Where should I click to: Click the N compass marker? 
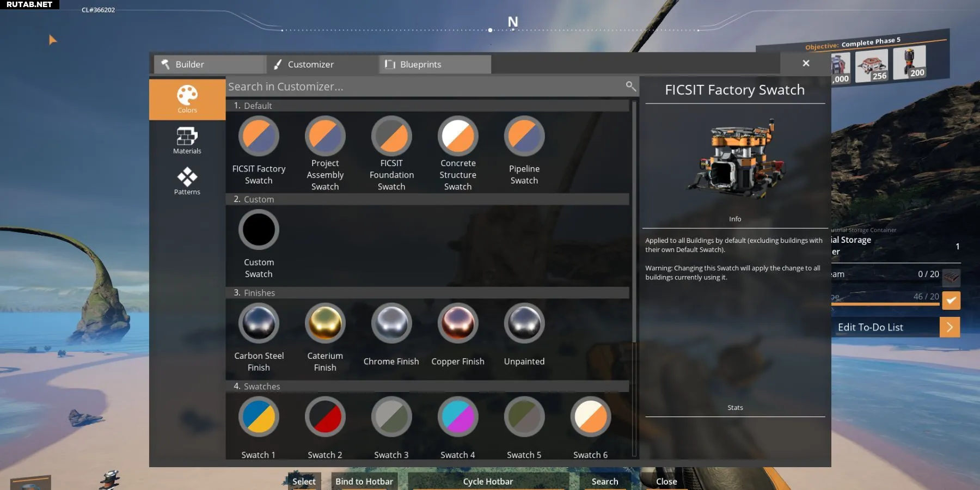(513, 22)
